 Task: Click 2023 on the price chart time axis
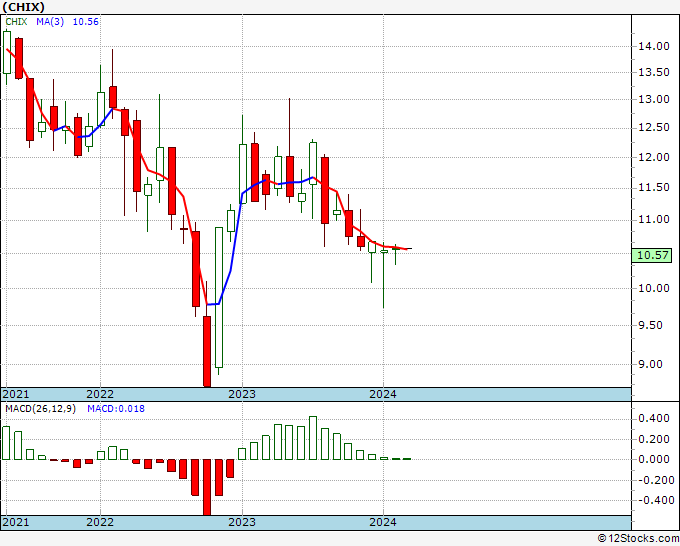pos(242,394)
